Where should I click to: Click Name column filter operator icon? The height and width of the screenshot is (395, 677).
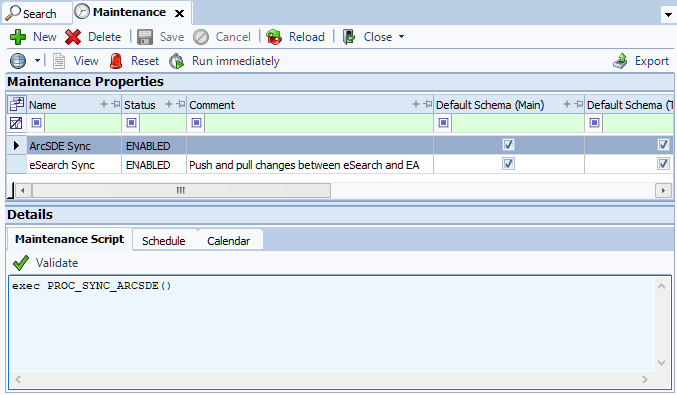[36, 123]
